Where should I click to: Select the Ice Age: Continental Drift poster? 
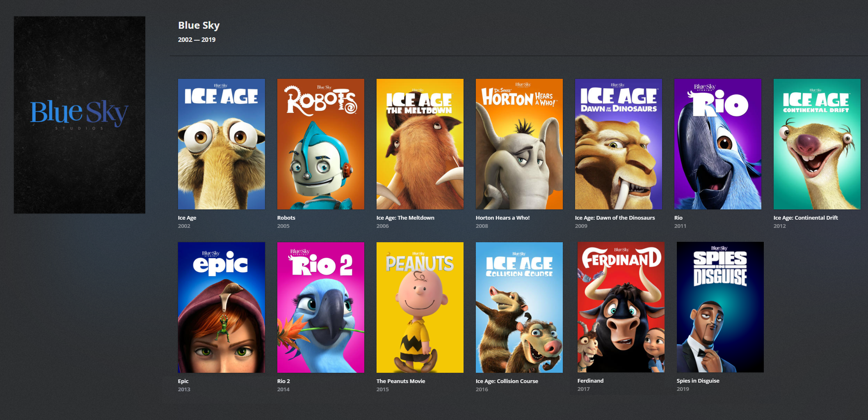[x=817, y=144]
